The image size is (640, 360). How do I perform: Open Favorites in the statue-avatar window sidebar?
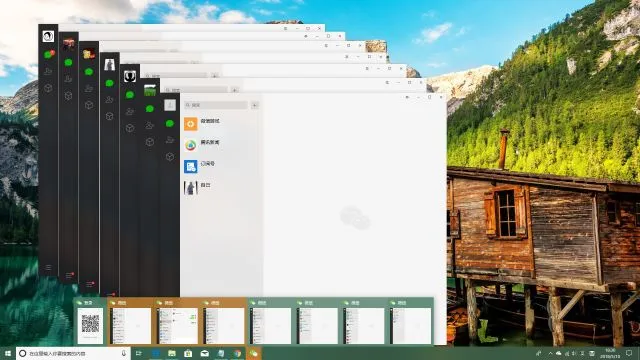pyautogui.click(x=109, y=116)
